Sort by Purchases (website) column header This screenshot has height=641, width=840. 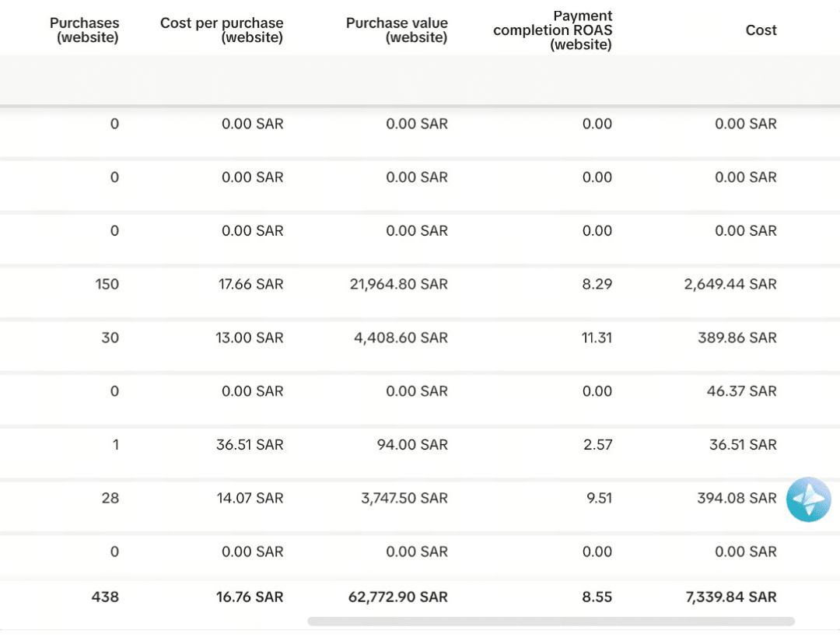click(84, 30)
